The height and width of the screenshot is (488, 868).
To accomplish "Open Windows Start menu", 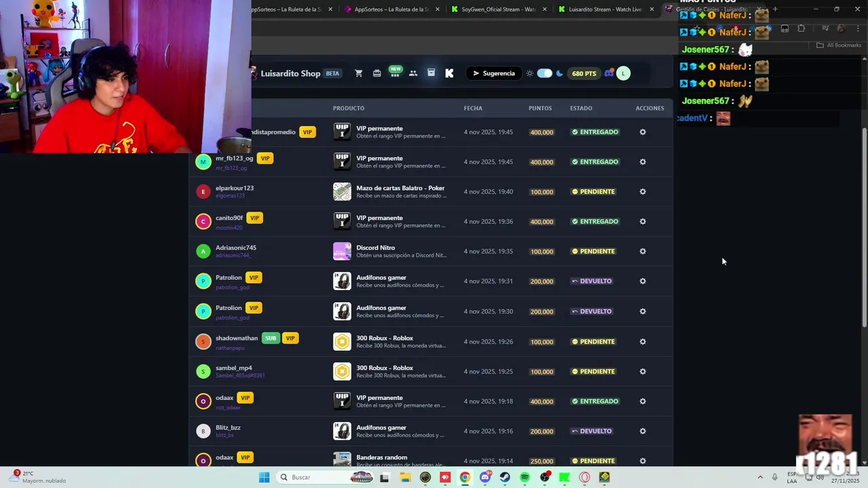I will [264, 477].
